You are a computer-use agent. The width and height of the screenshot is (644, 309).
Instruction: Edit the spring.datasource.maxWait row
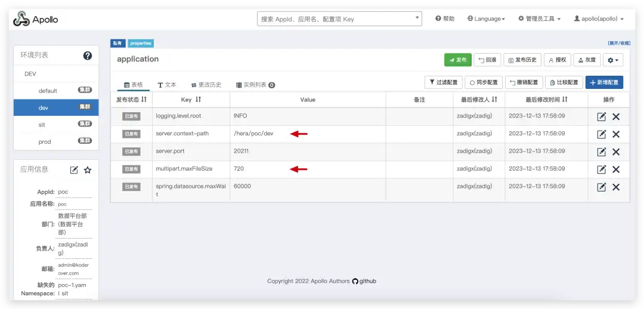pos(601,187)
